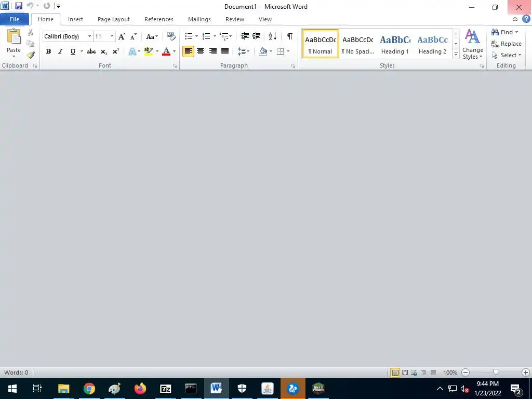Click the Zoom Out minus button
The image size is (532, 399).
pos(465,373)
